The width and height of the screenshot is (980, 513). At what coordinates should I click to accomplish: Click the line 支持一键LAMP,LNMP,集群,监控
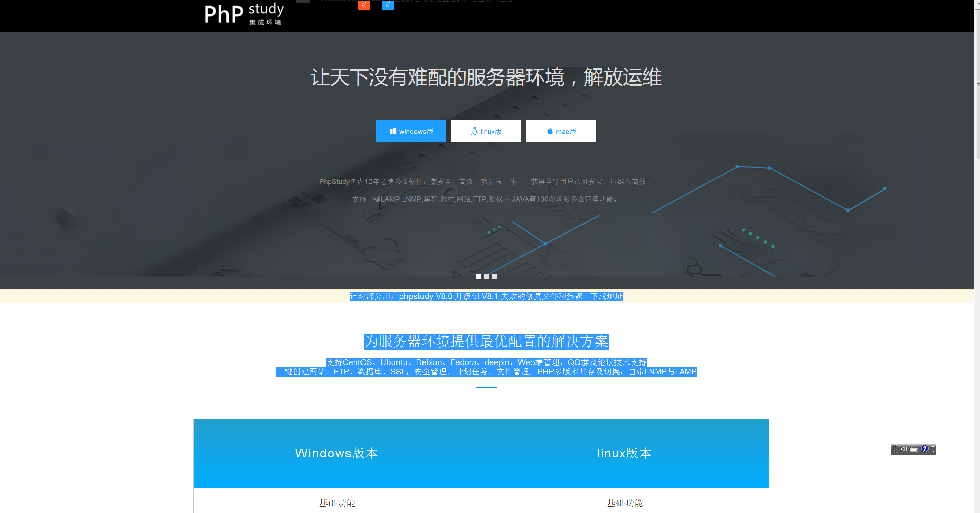click(486, 199)
